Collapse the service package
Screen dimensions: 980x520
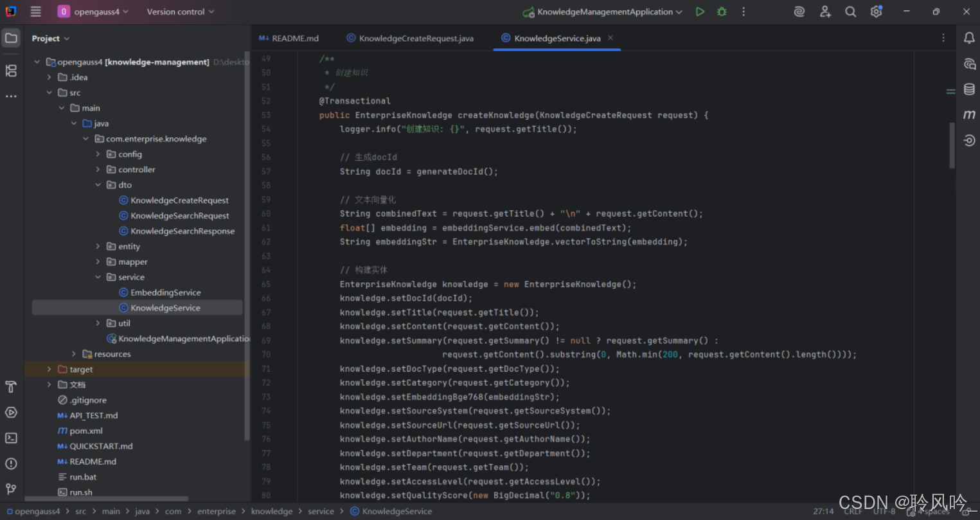click(x=98, y=277)
